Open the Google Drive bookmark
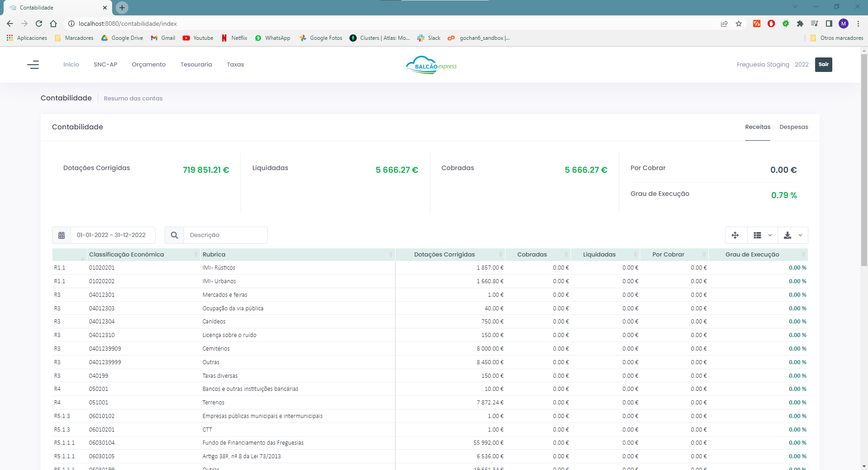The image size is (868, 470). point(122,38)
